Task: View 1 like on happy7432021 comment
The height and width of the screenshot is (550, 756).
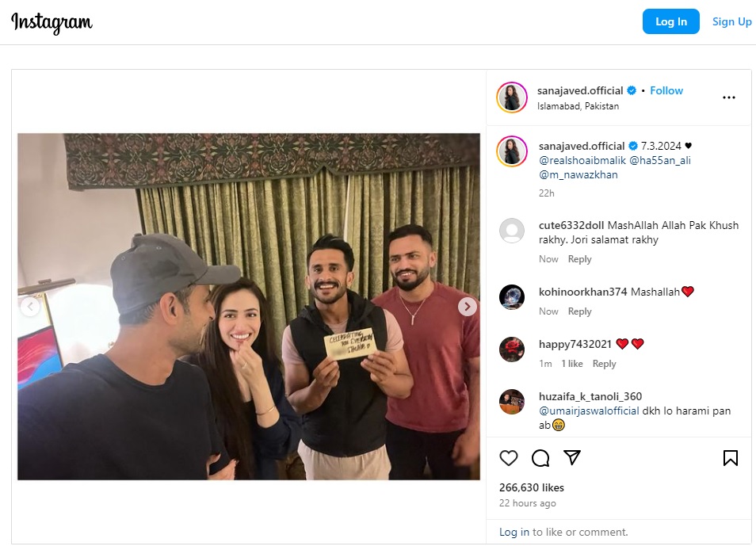Action: 572,364
